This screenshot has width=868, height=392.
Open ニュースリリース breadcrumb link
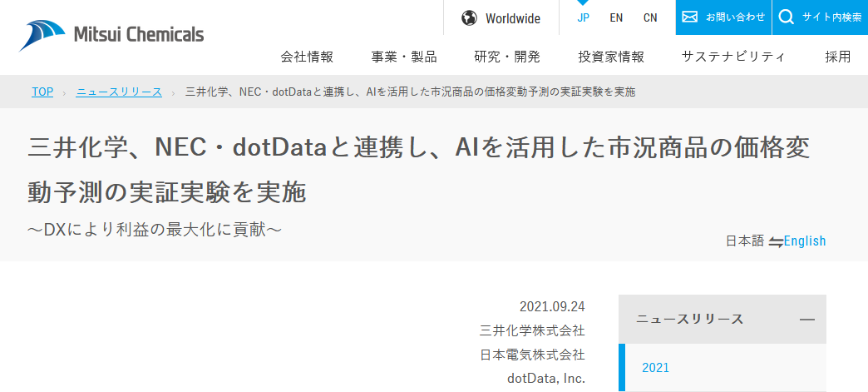tap(119, 92)
